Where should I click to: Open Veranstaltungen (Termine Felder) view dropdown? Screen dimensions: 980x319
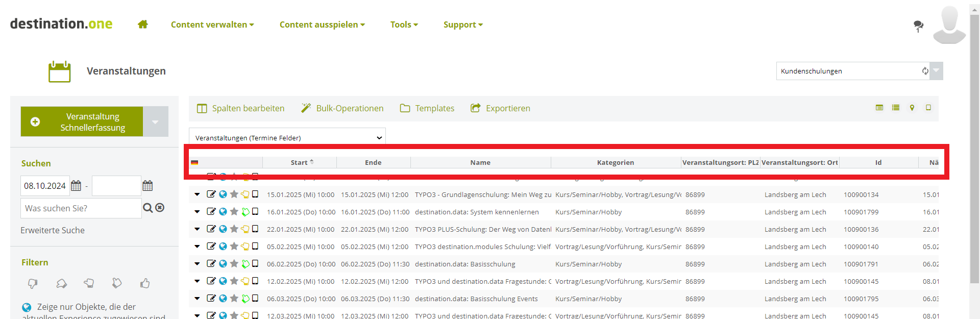point(287,138)
